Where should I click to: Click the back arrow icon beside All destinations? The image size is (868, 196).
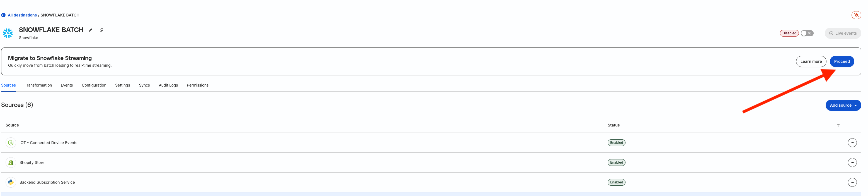tap(3, 15)
